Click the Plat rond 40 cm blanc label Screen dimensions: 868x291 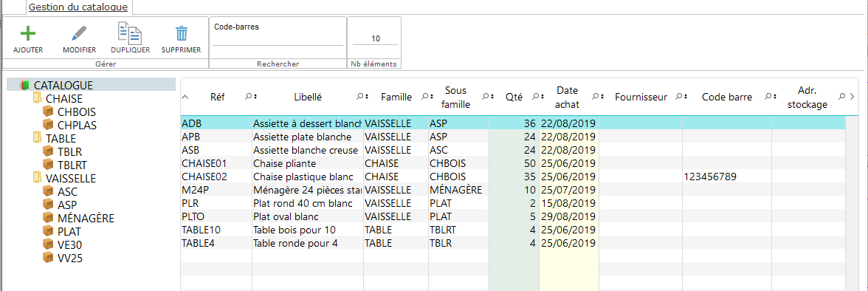(303, 203)
